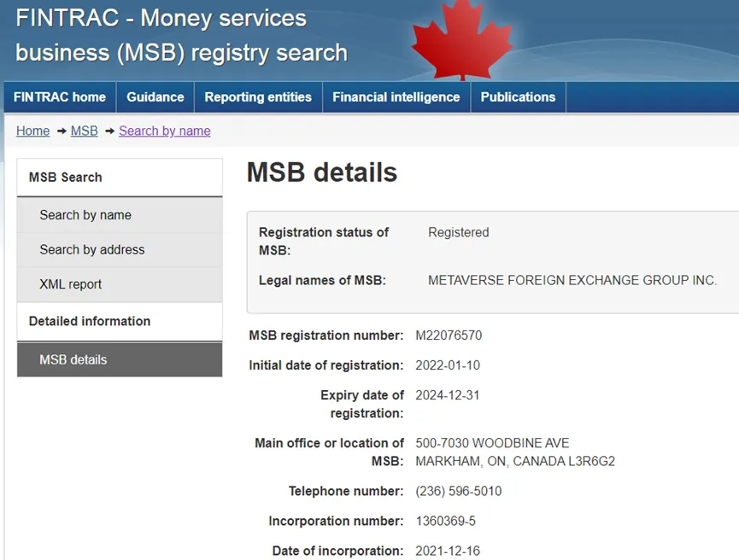Viewport: 739px width, 560px height.
Task: Click the Registration status of MSB label
Action: click(324, 241)
